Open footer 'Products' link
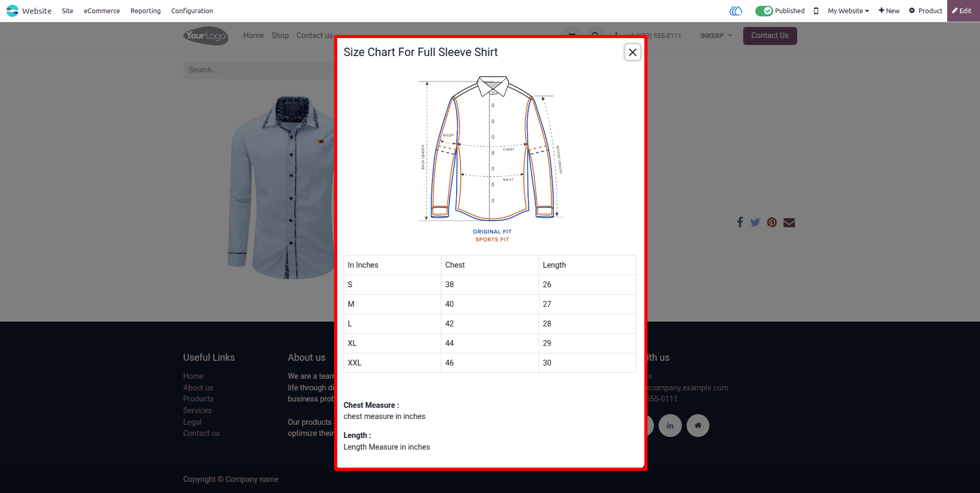Image resolution: width=980 pixels, height=493 pixels. pos(198,399)
